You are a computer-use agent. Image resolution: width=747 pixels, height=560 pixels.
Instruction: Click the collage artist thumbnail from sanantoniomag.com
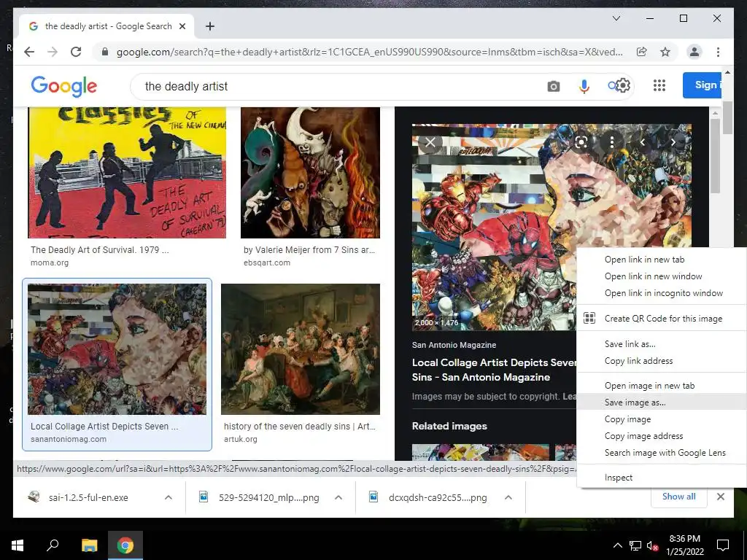(x=117, y=349)
